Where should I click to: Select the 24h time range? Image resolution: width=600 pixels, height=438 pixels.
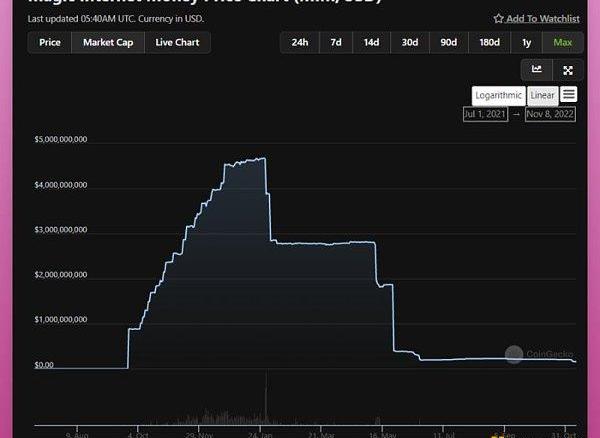pyautogui.click(x=300, y=42)
